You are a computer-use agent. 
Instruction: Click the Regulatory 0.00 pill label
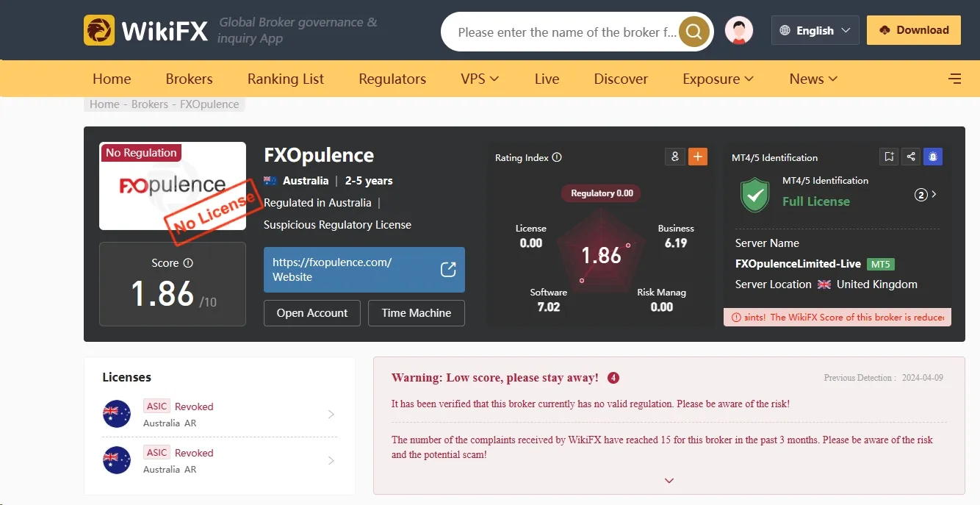tap(602, 193)
